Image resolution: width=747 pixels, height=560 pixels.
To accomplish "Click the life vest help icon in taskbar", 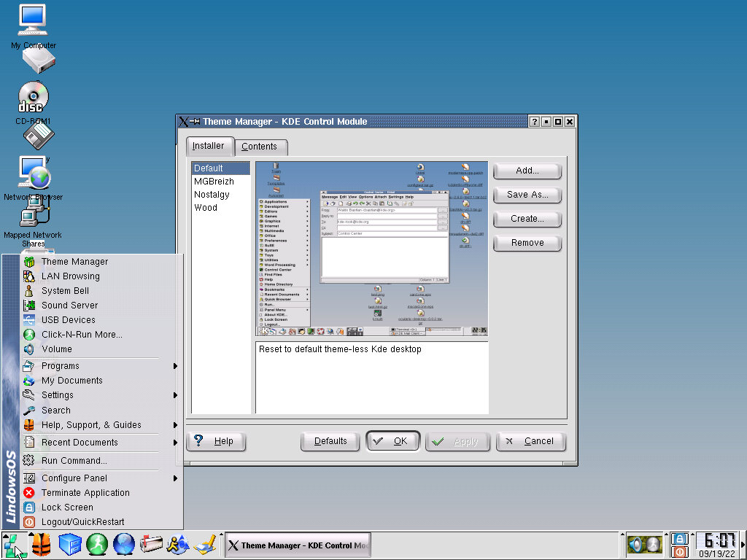I will (x=41, y=544).
